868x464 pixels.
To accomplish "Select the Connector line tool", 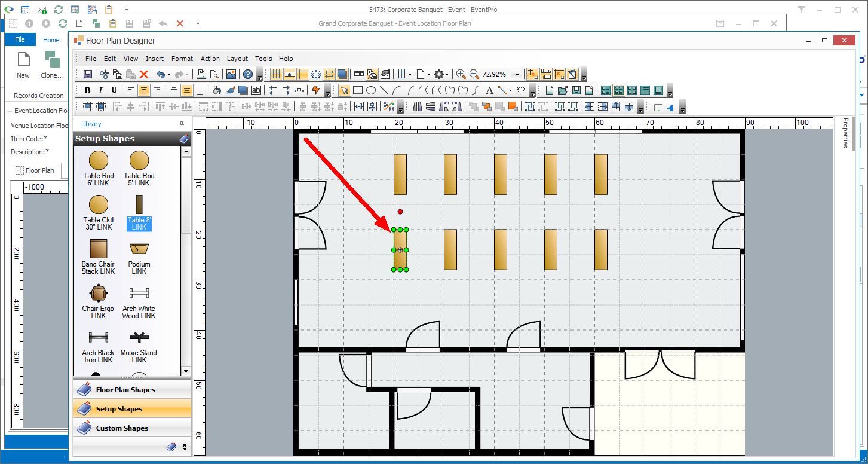I will pos(502,90).
